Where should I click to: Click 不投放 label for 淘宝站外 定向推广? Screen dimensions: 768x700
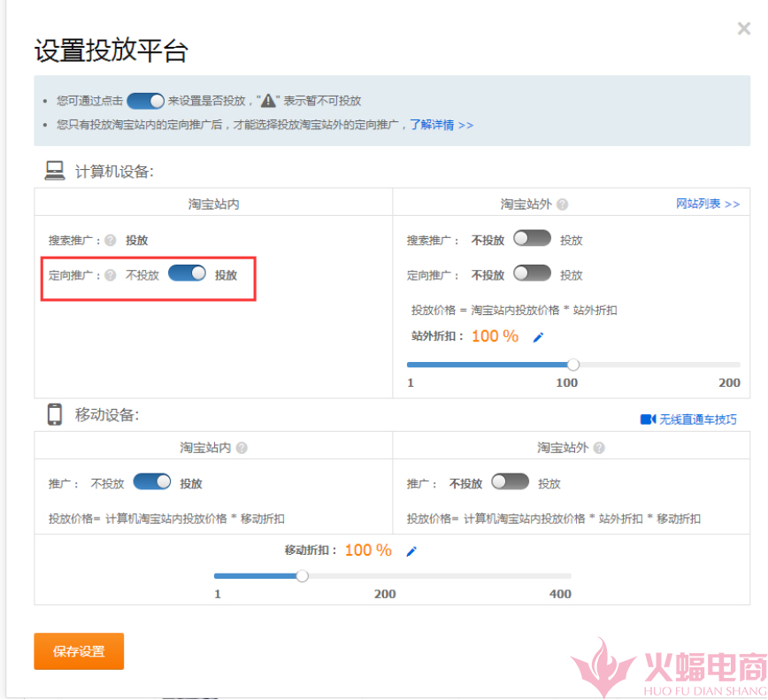488,275
